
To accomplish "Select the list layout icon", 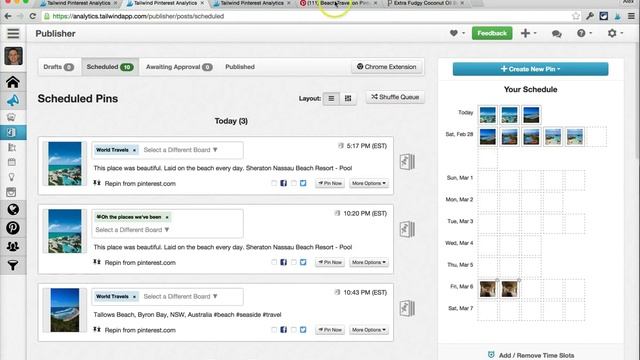I will [331, 98].
